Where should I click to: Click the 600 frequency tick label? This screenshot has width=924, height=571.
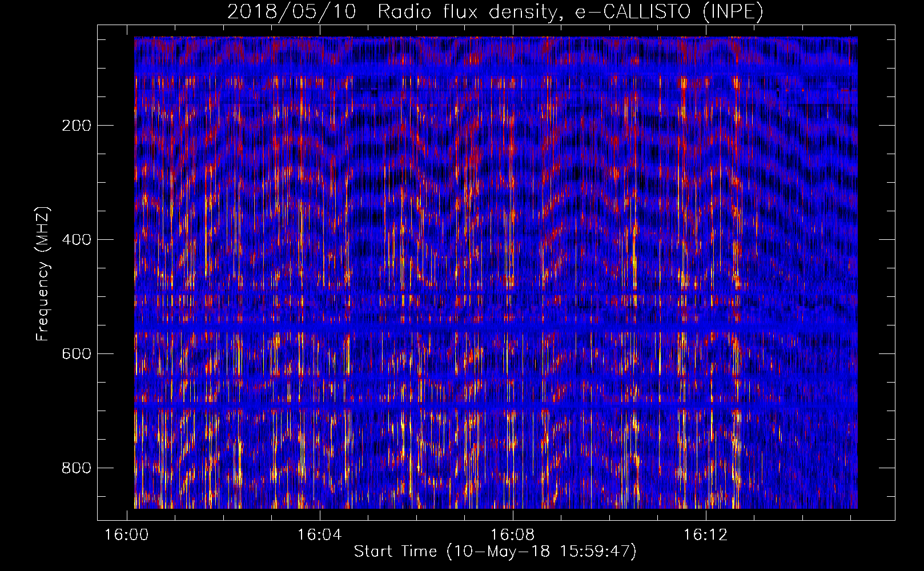coord(77,354)
